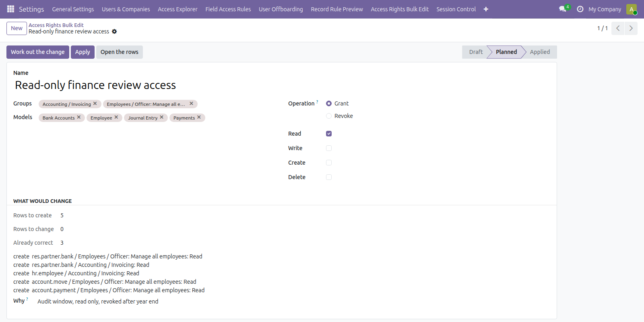Image resolution: width=644 pixels, height=322 pixels.
Task: Click the Settings app title
Action: click(31, 9)
